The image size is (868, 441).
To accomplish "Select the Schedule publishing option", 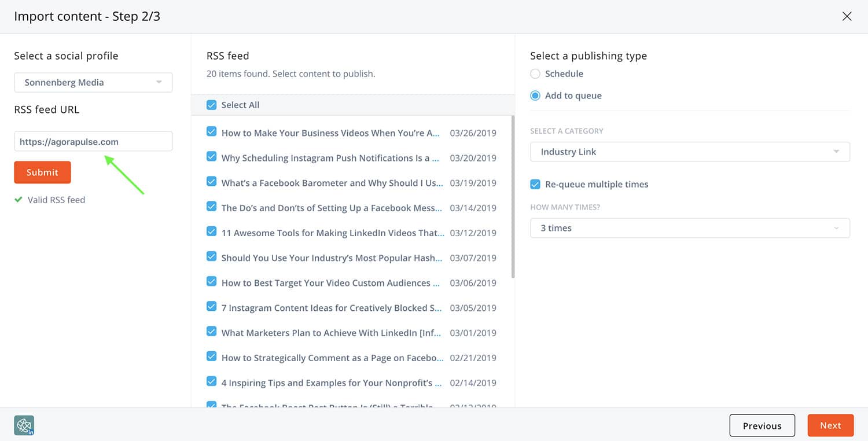I will pos(535,73).
